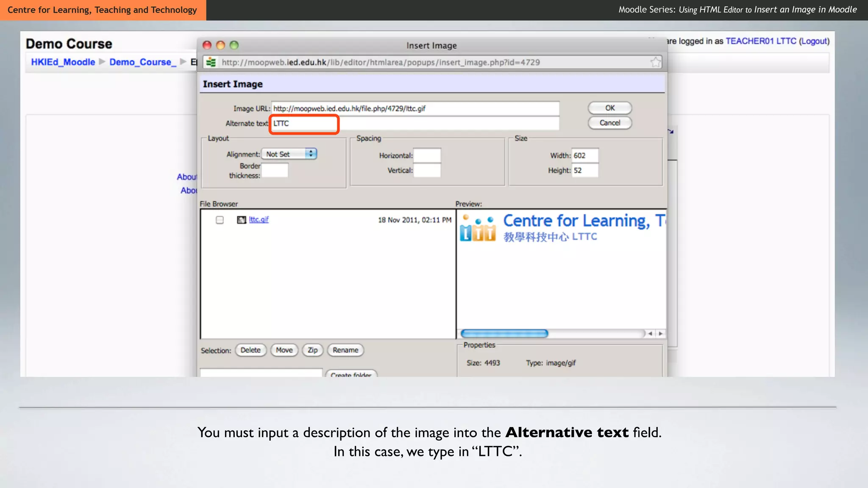Click green zoom button on Insert Image window

pyautogui.click(x=234, y=45)
